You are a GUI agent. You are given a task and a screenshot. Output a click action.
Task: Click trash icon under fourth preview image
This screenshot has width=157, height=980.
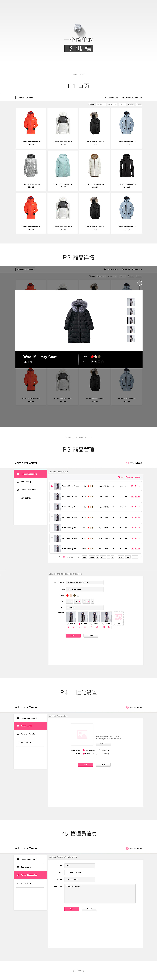(x=109, y=627)
